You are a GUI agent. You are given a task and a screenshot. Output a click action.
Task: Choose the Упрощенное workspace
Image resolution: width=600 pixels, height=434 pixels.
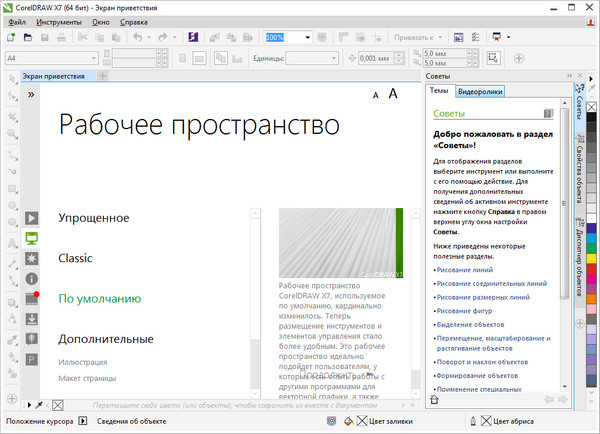click(94, 217)
